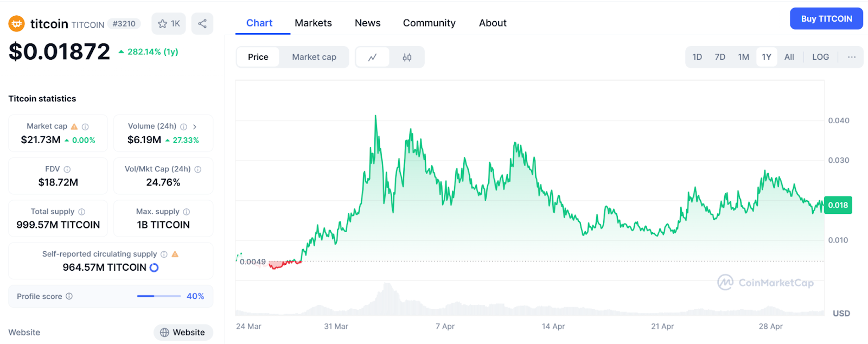Click the Vol/Mkt Cap (24h) info icon
Image resolution: width=868 pixels, height=344 pixels.
click(198, 169)
